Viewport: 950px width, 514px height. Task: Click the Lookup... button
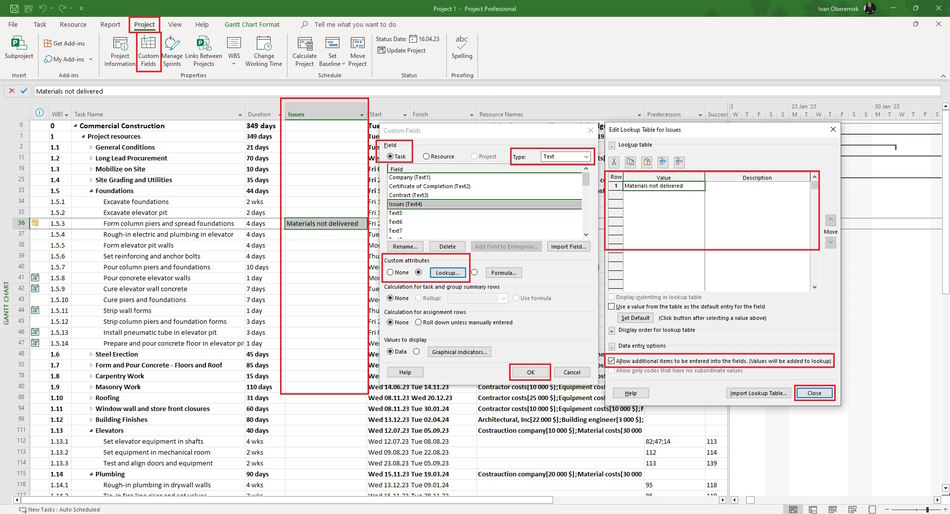tap(447, 273)
